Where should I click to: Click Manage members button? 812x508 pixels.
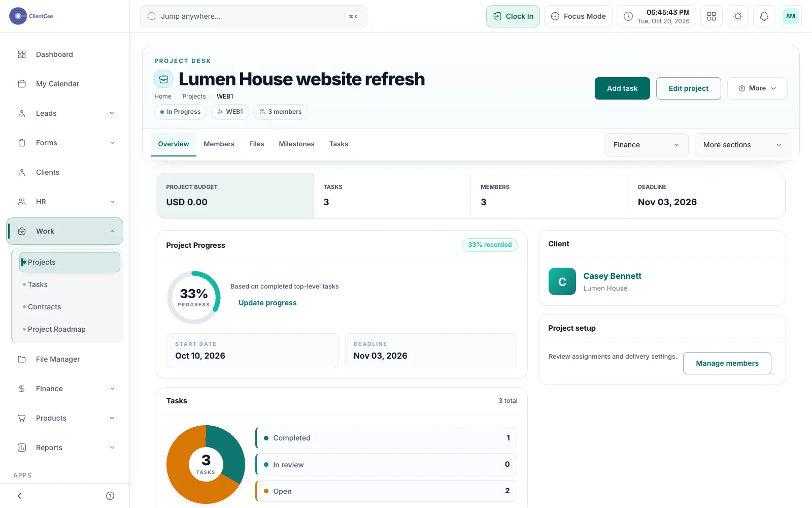tap(727, 363)
